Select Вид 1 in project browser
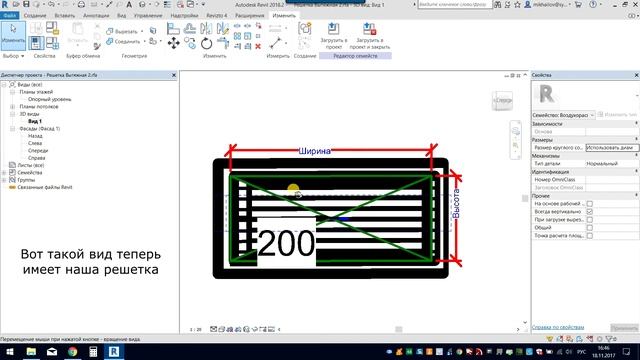 [x=35, y=121]
